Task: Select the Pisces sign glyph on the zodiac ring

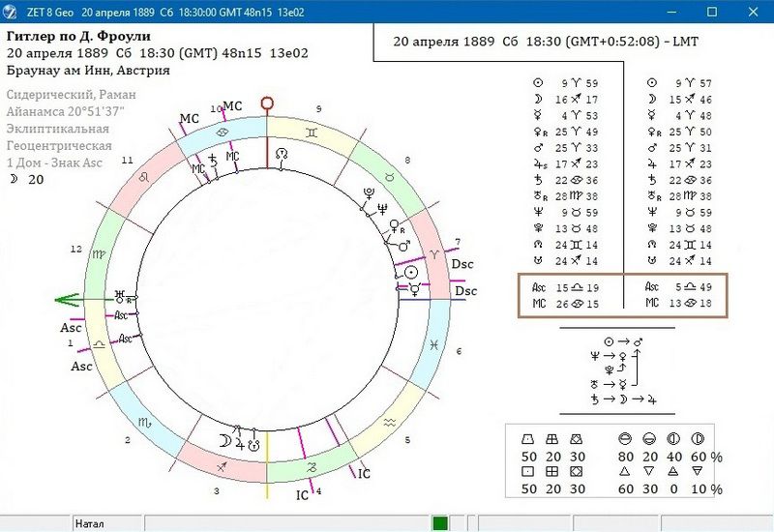Action: click(433, 345)
